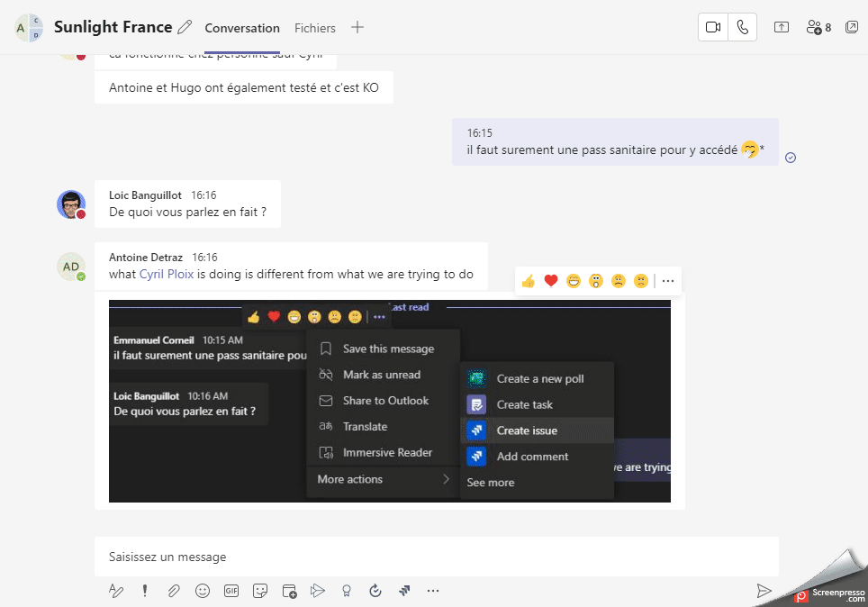Image resolution: width=868 pixels, height=607 pixels.
Task: Focus the Saisissez un message box
Action: 436,557
